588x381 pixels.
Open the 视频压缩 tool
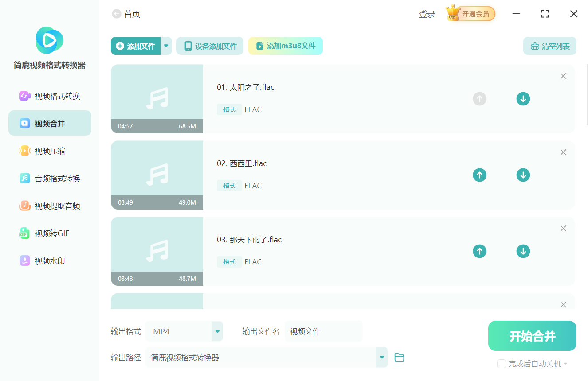point(50,151)
